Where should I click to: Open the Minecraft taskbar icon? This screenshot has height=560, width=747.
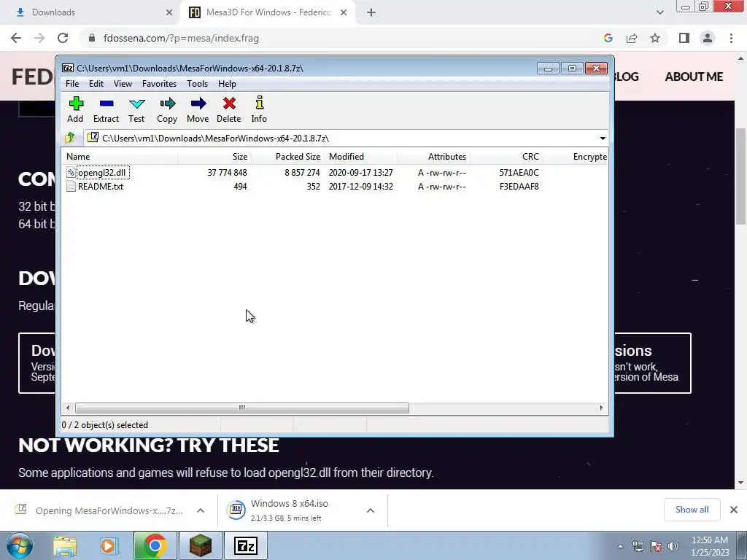pos(200,545)
